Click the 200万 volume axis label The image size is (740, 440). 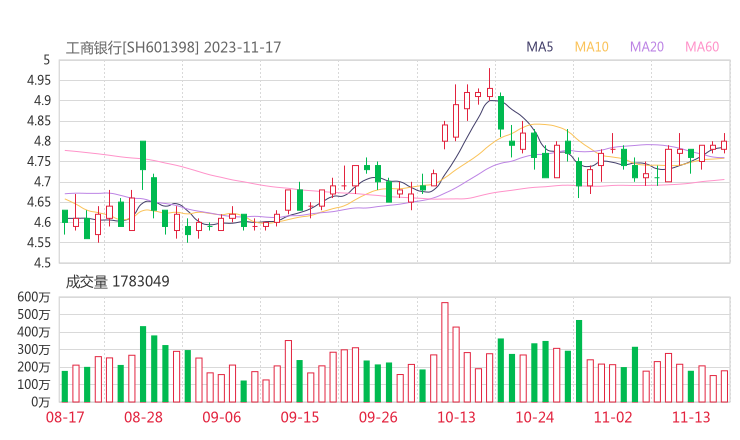[x=34, y=367]
